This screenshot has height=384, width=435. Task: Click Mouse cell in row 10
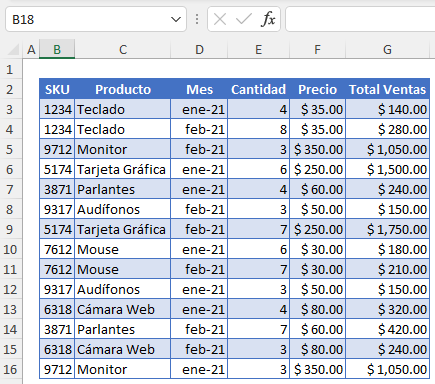[x=123, y=249]
